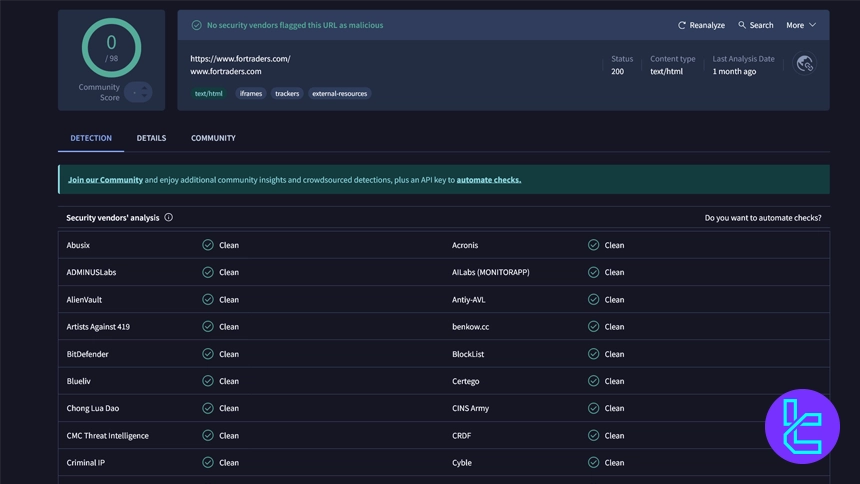Viewport: 860px width, 484px height.
Task: Click the info icon next to Security vendors' analysis
Action: coord(168,217)
